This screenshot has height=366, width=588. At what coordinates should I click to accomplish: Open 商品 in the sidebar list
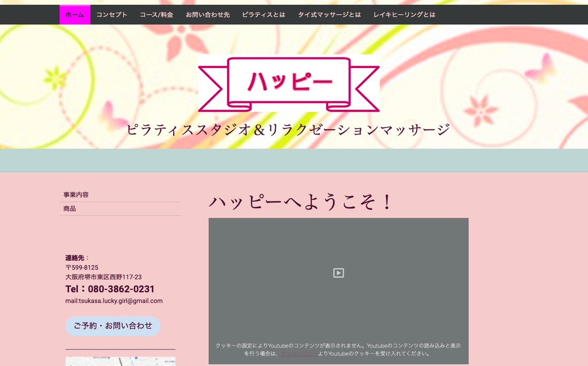coord(69,209)
